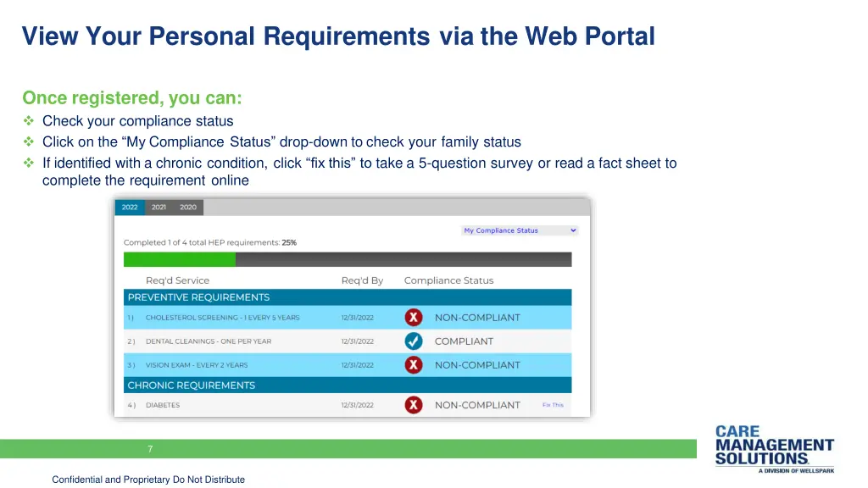Select the Cholesterol Screening - 1 Every 5 Years row text

pyautogui.click(x=223, y=318)
